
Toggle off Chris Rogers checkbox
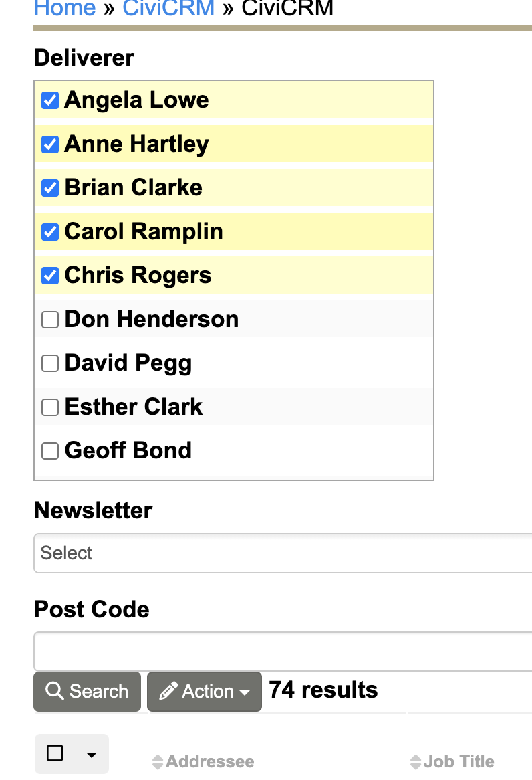50,275
